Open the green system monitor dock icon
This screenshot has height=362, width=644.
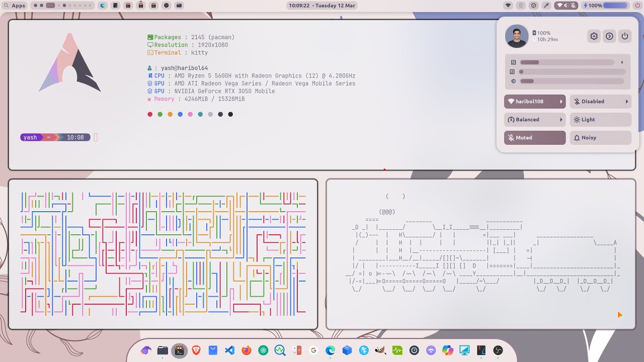pos(397,350)
